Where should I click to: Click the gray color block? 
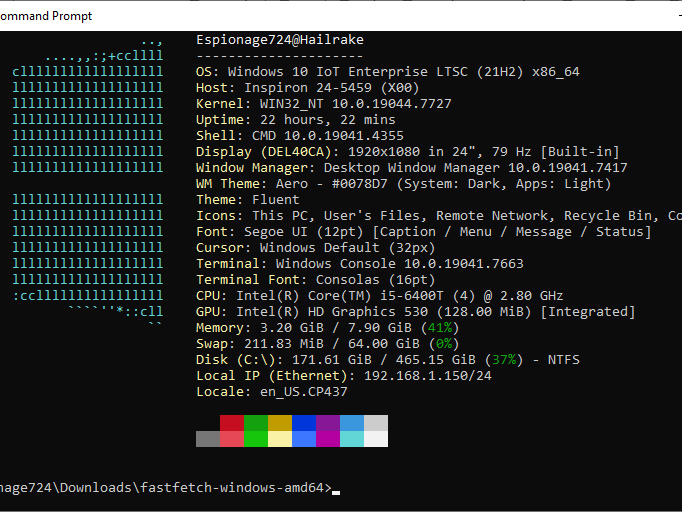[x=208, y=439]
